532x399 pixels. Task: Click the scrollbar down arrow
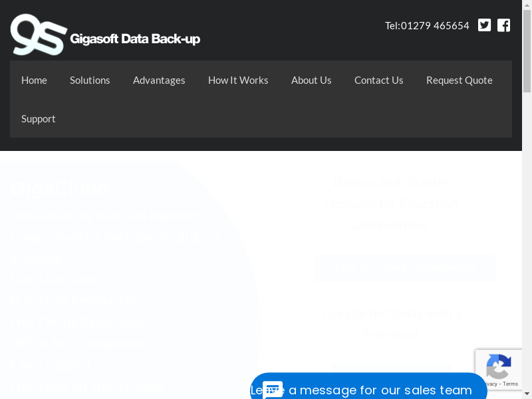tap(527, 394)
